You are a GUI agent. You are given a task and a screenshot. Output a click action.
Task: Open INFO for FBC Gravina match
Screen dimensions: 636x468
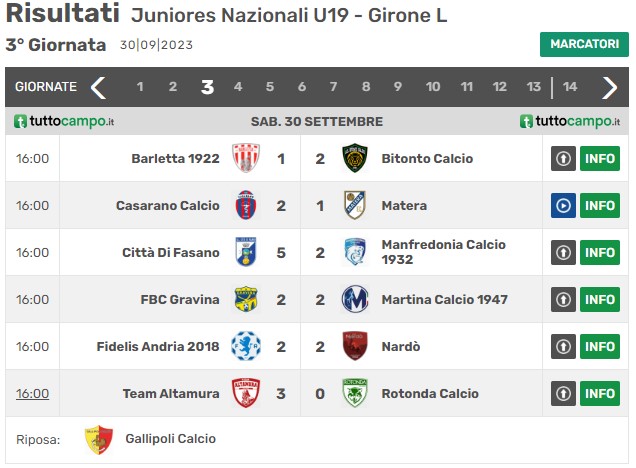pos(599,300)
